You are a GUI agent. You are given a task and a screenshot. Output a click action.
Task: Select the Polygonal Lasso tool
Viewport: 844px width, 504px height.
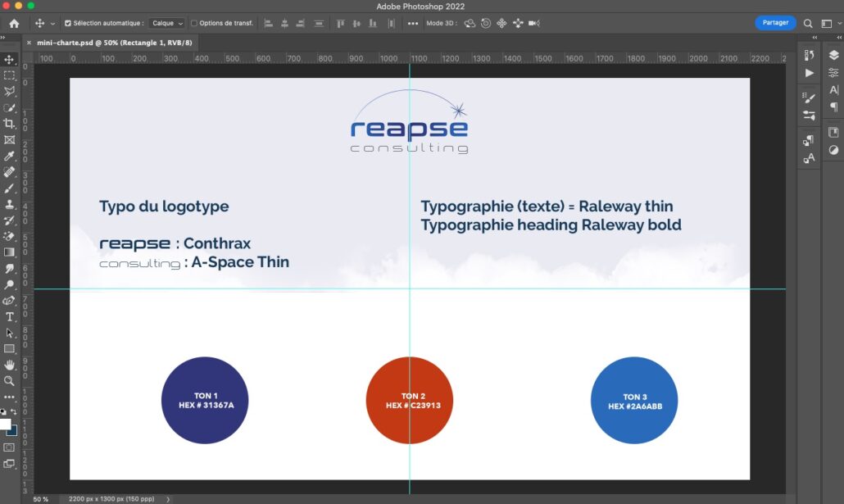coord(9,92)
